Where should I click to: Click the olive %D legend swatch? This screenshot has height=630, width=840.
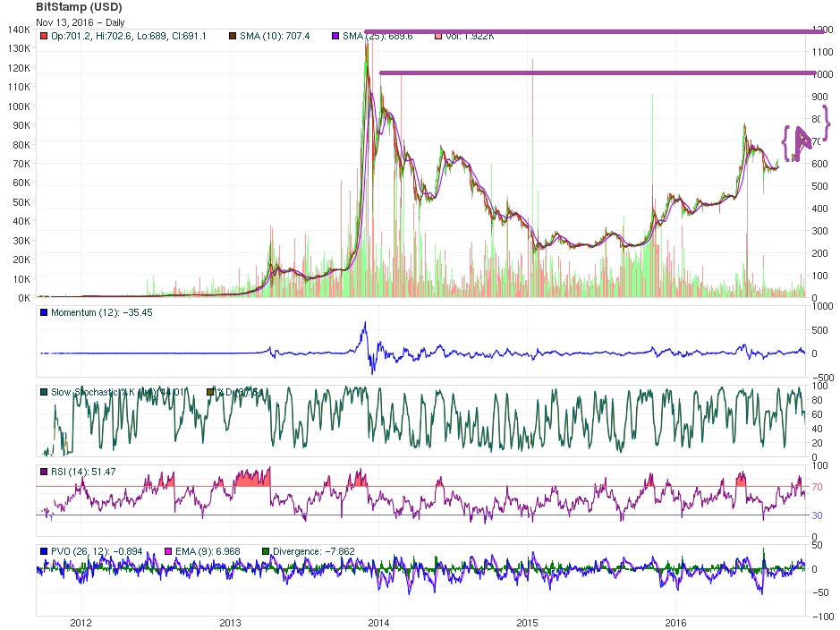pyautogui.click(x=210, y=392)
